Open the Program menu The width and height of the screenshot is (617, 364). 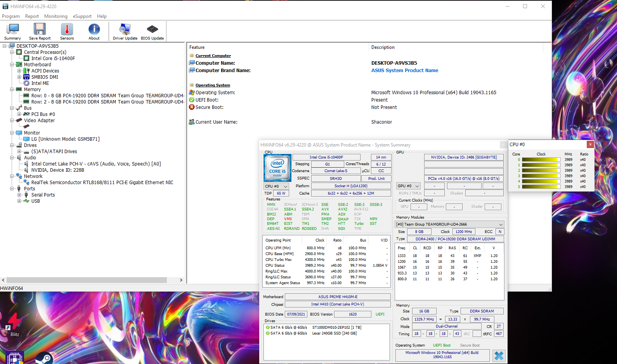point(11,16)
